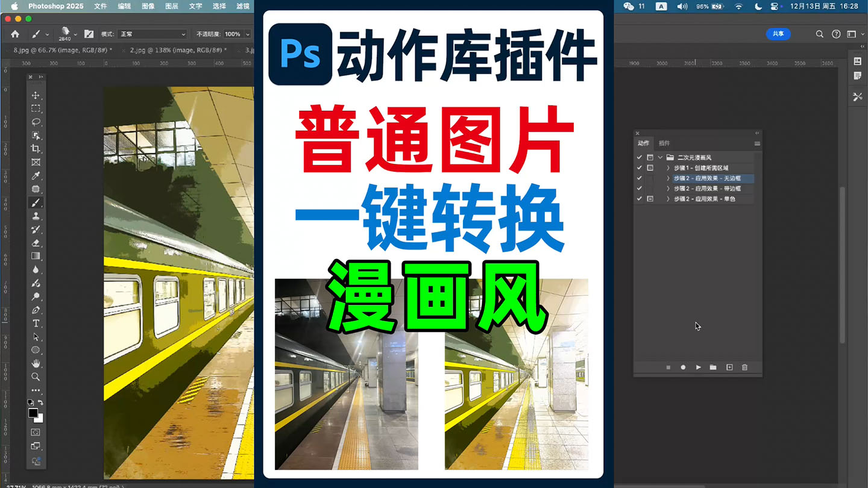Toggle Quick Mask mode icon

(36, 433)
